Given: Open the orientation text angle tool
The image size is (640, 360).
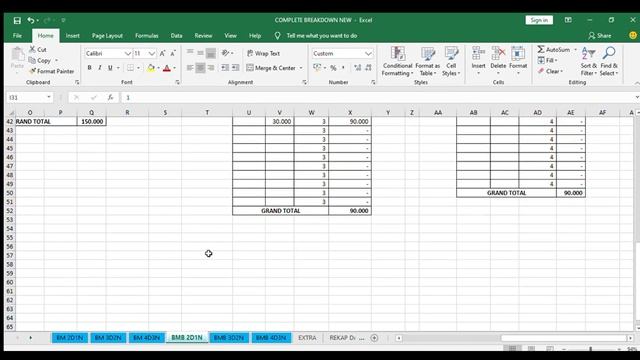Looking at the screenshot, I should click(x=225, y=53).
